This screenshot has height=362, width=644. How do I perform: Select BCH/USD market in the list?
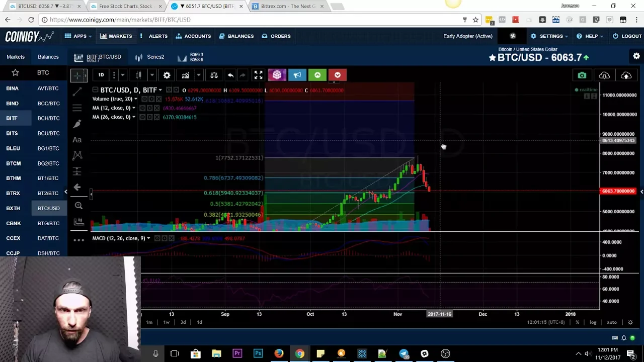pos(48,118)
